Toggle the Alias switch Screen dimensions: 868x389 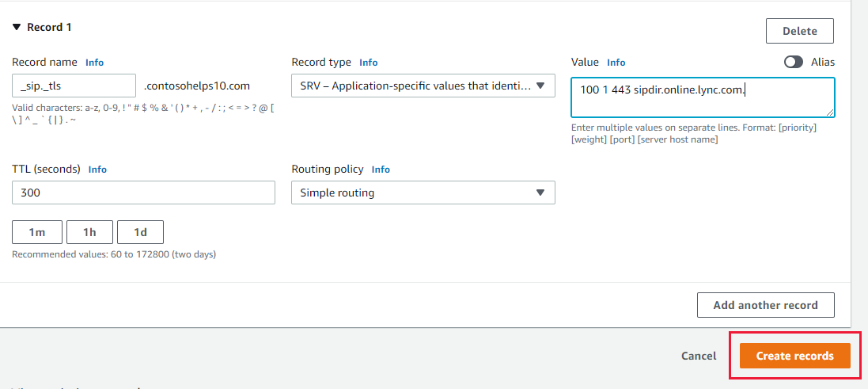click(x=794, y=62)
